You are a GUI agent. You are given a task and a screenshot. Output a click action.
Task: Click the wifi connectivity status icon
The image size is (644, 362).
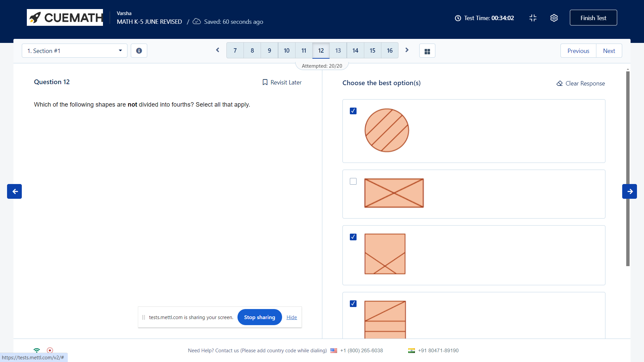tap(37, 350)
